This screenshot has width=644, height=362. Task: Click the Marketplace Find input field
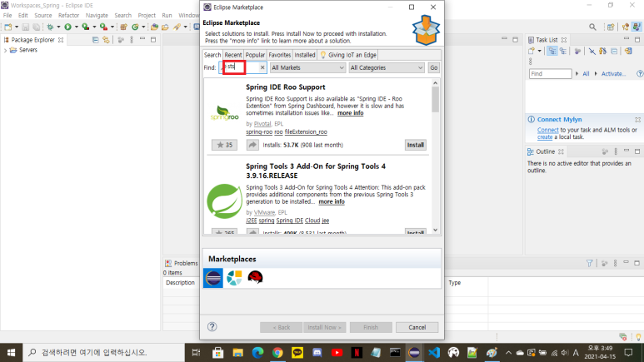point(243,67)
